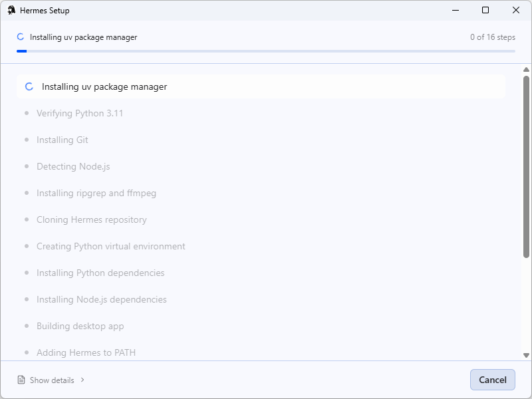Click the 'Building desktop app' step
The image size is (532, 399).
point(80,326)
